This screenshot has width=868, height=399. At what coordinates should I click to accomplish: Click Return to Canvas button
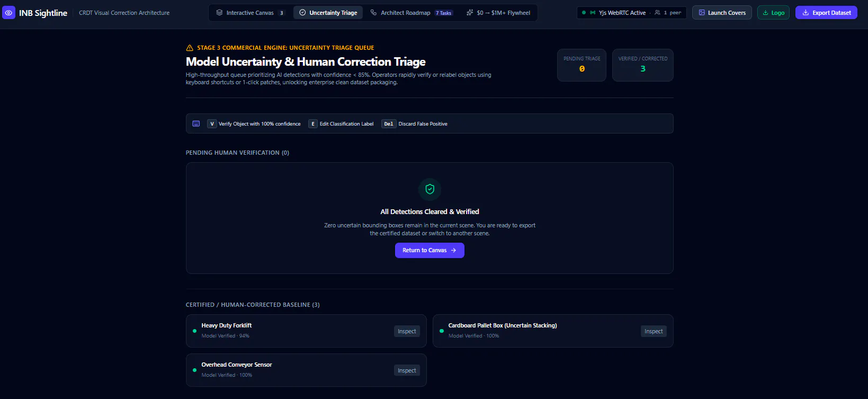(x=429, y=250)
